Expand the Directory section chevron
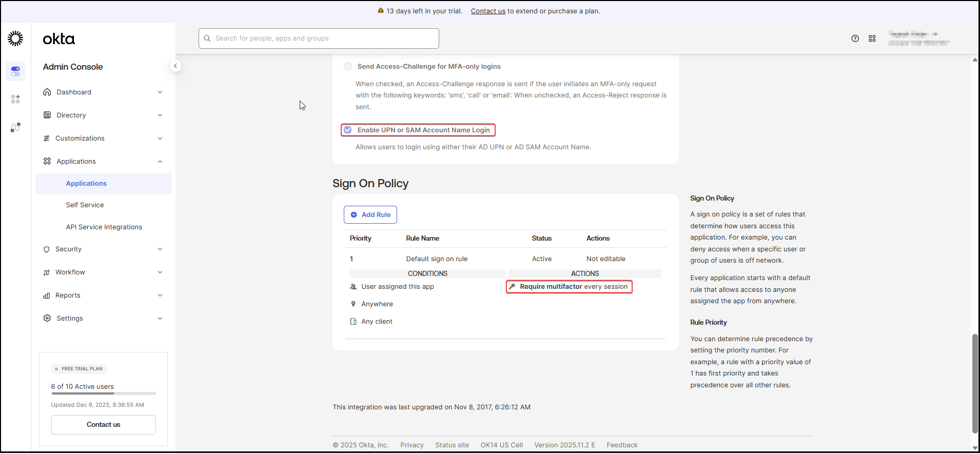This screenshot has width=980, height=454. [x=160, y=115]
